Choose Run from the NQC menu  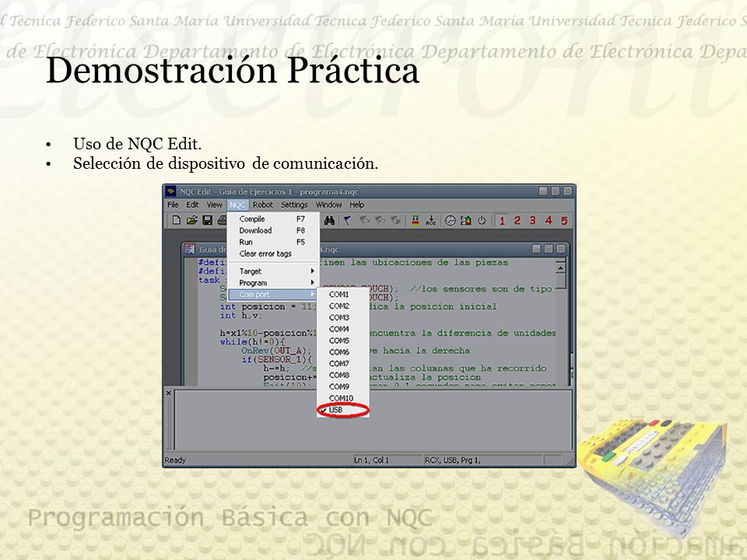pyautogui.click(x=273, y=242)
